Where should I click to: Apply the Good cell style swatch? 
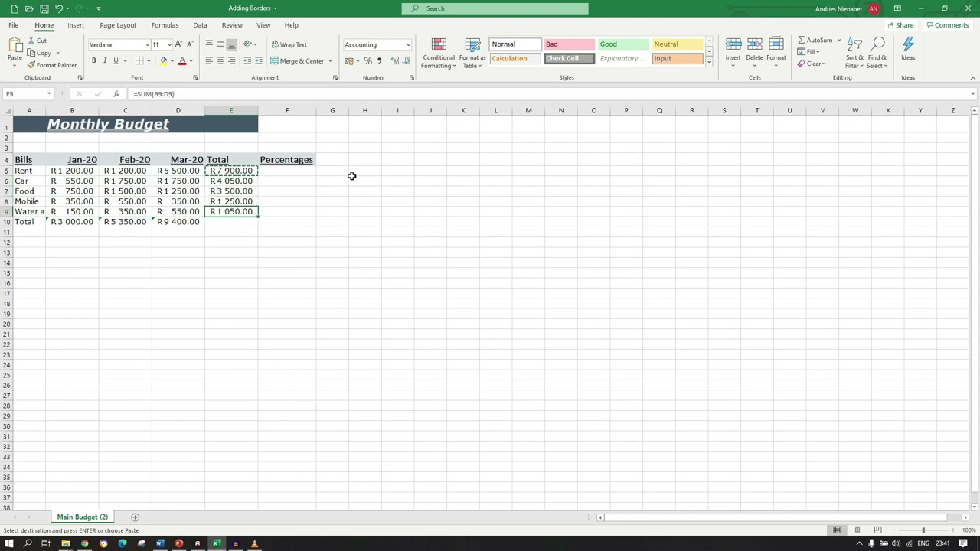(x=622, y=44)
